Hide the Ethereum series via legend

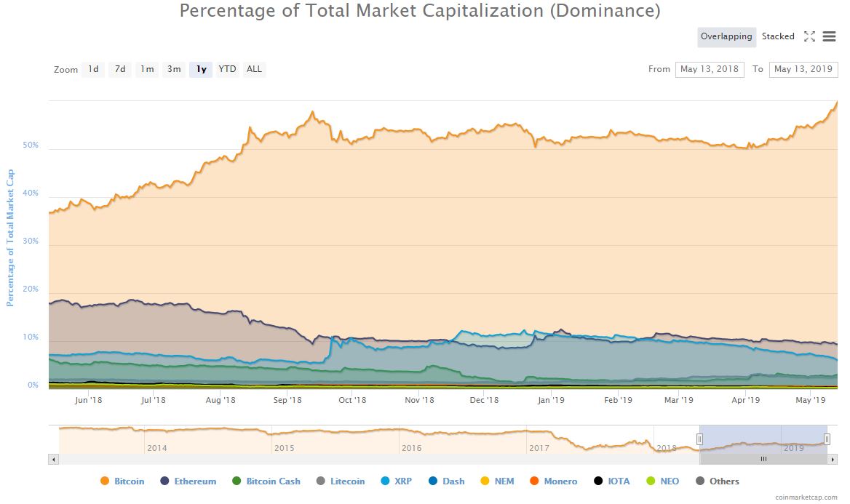[x=188, y=481]
